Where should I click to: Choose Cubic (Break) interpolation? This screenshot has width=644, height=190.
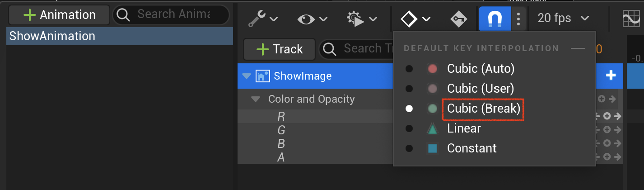pos(484,109)
